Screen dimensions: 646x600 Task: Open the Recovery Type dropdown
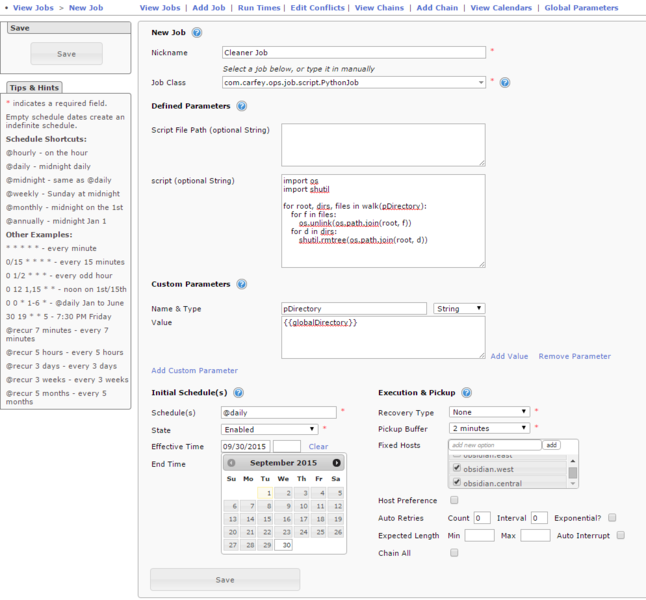(x=489, y=412)
